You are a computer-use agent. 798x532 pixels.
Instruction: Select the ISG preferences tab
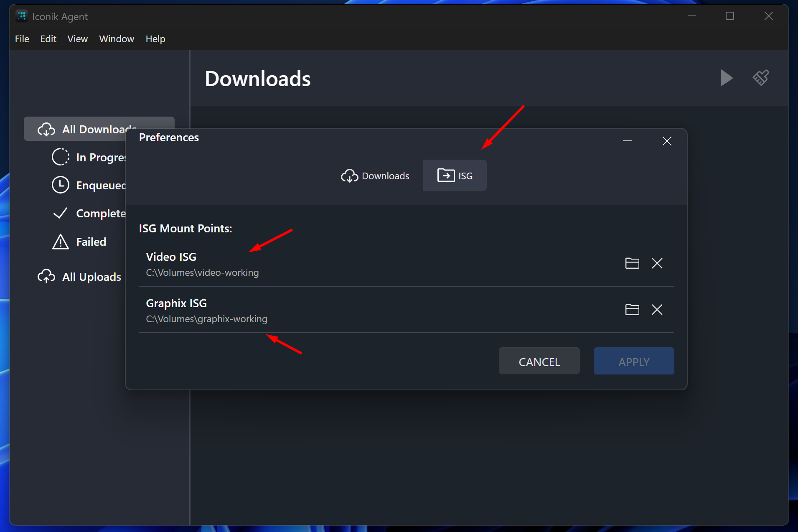coord(455,176)
